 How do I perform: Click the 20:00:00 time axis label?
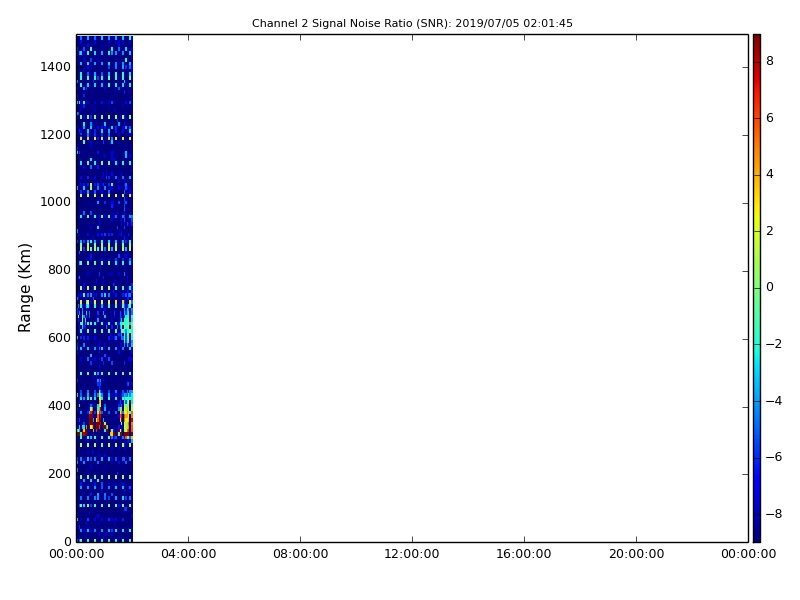(x=636, y=554)
